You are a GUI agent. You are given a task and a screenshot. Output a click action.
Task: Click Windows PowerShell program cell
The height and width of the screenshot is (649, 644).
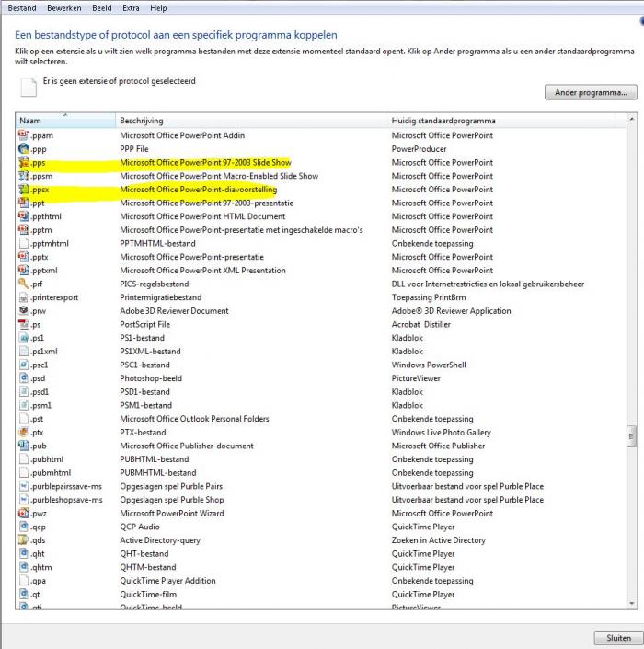click(x=429, y=365)
